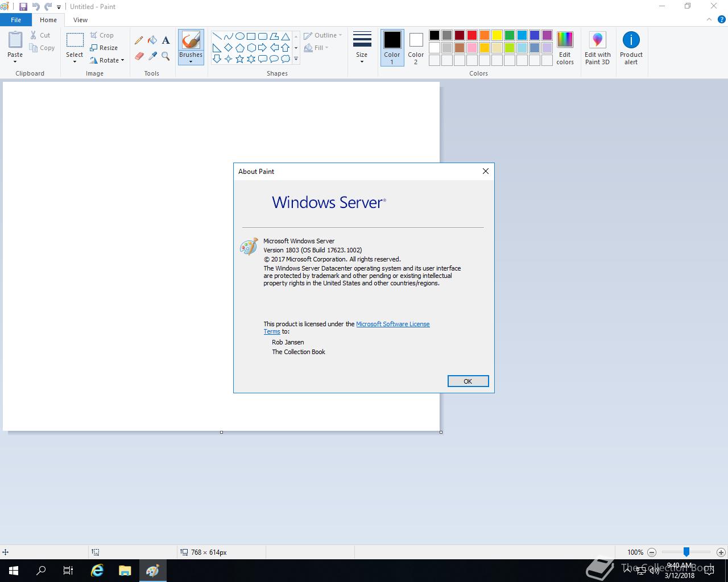
Task: Open the Windows Start menu
Action: tap(14, 571)
